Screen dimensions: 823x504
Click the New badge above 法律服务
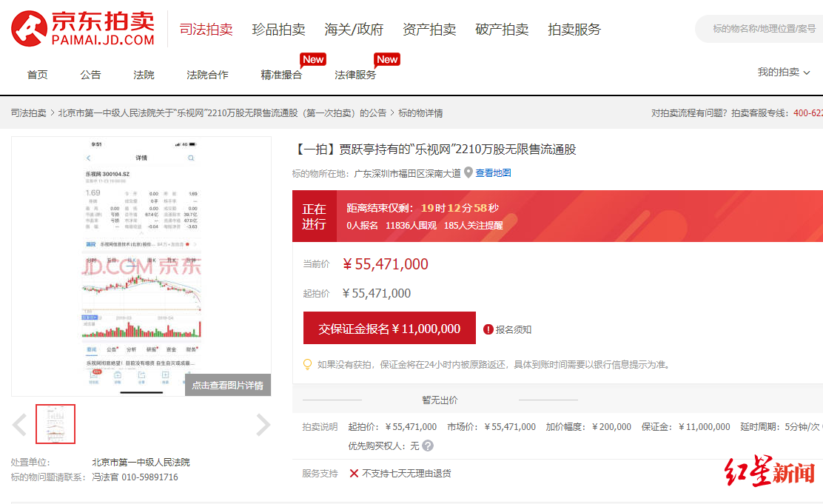pyautogui.click(x=387, y=59)
